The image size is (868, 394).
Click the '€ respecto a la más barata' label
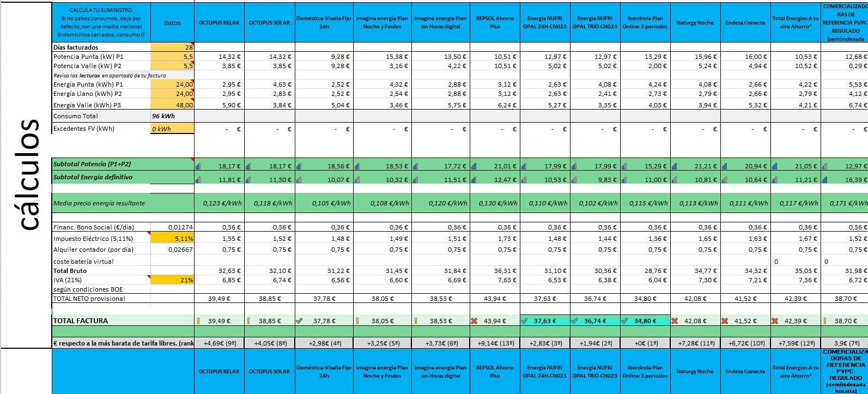click(x=123, y=343)
